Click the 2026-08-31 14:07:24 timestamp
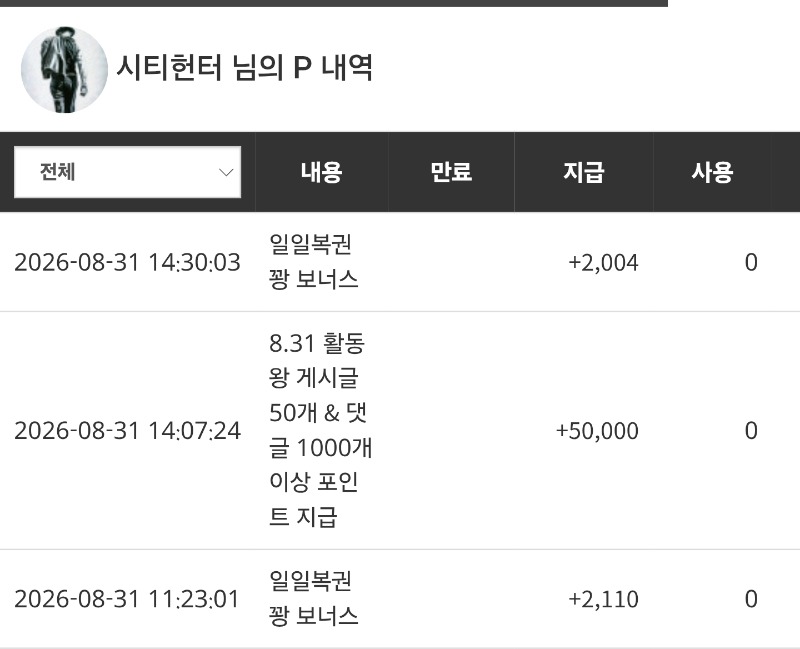Image resolution: width=800 pixels, height=649 pixels. (127, 431)
